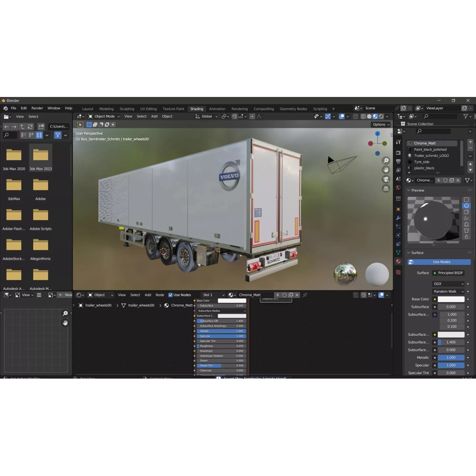Screen dimensions: 476x476
Task: Open Random Walk subsurface method dropdown
Action: click(x=448, y=292)
